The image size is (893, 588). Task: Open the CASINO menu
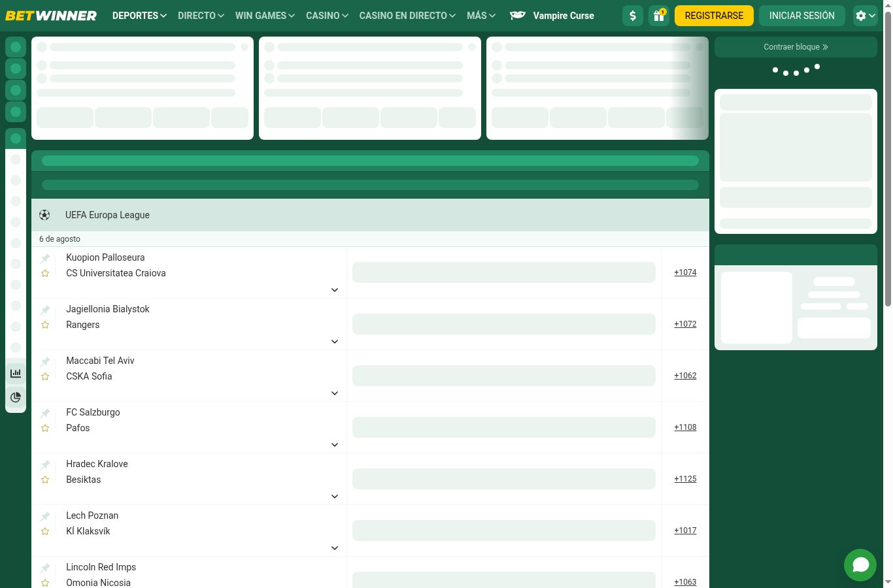click(x=327, y=16)
